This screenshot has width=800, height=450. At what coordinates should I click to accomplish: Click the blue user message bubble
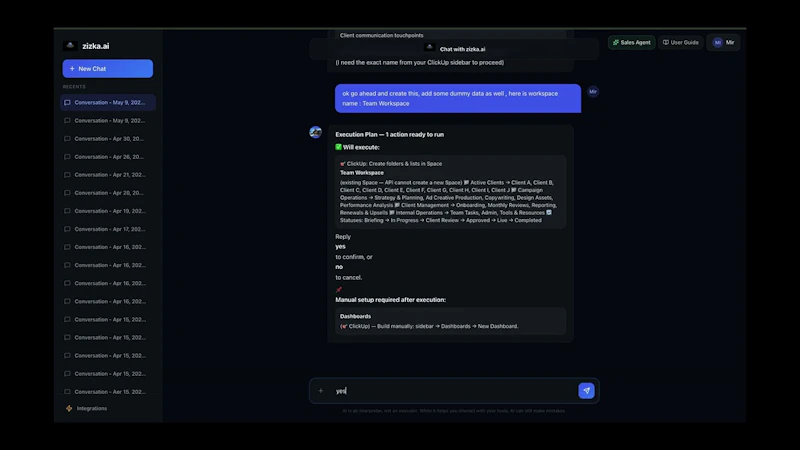tap(458, 98)
